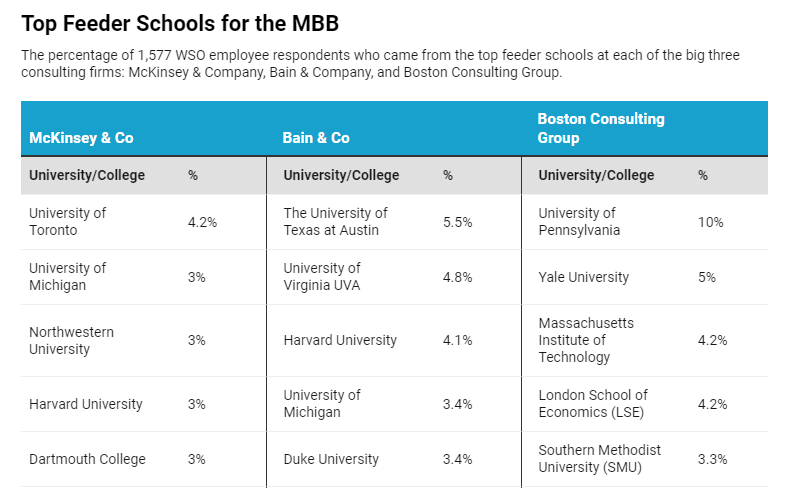Click the Duke University cell
This screenshot has height=488, width=790.
click(331, 459)
